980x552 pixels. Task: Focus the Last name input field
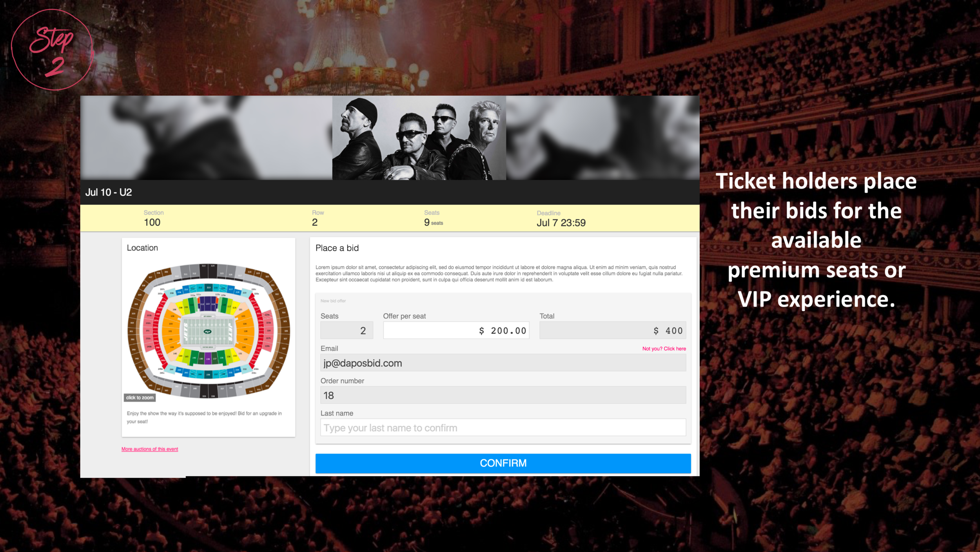pyautogui.click(x=503, y=427)
